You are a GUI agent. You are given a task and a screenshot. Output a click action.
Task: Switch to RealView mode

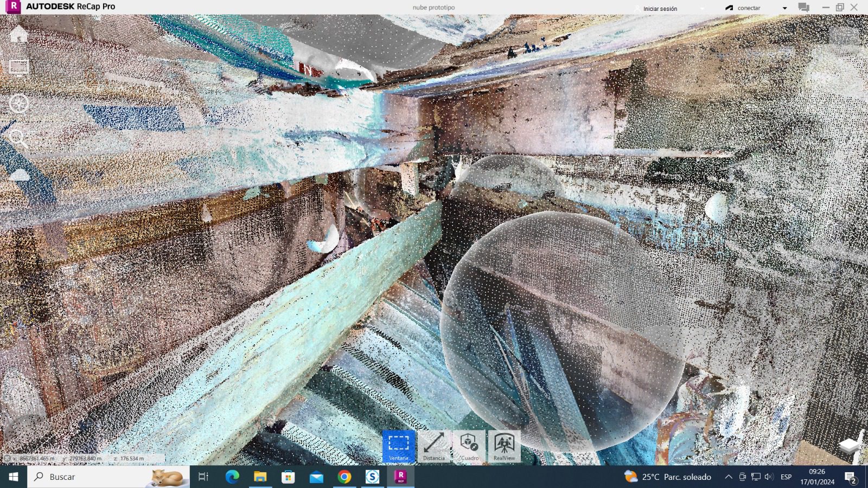click(x=504, y=446)
